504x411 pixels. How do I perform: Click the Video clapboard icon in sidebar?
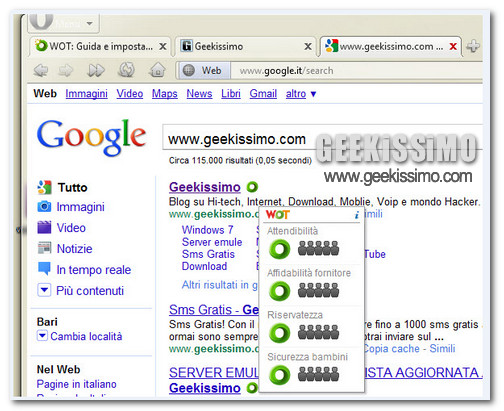[44, 227]
